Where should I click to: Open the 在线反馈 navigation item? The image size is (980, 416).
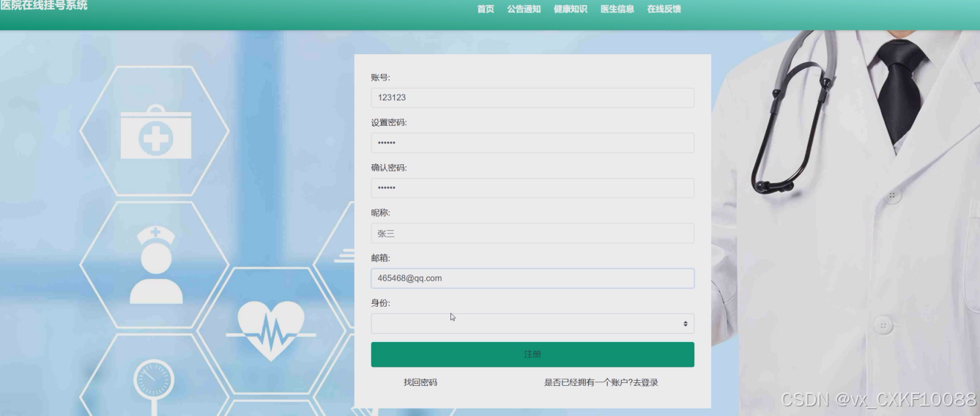[664, 10]
